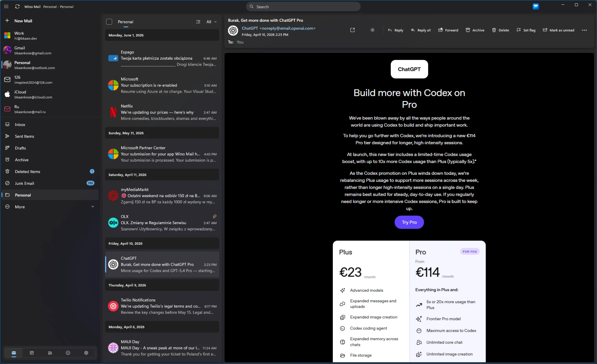Open the Espago email about karta płatnicza
Image resolution: width=597 pixels, height=364 pixels.
pos(162,58)
